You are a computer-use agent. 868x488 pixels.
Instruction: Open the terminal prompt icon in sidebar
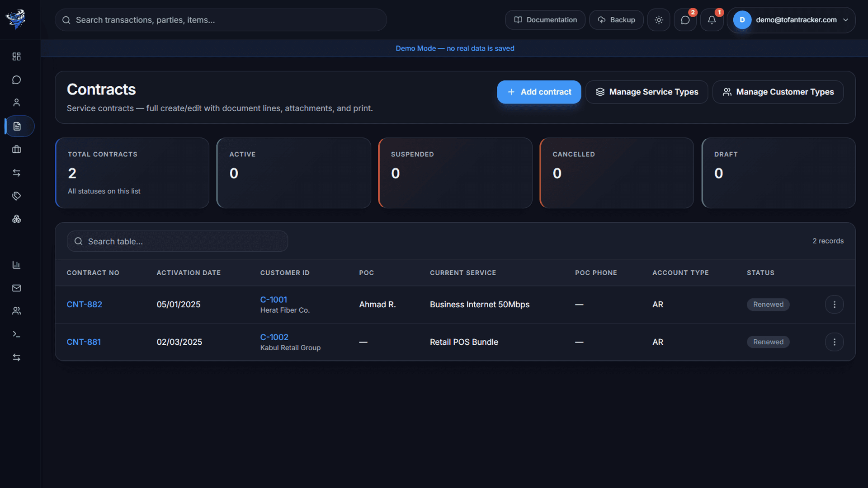click(17, 334)
